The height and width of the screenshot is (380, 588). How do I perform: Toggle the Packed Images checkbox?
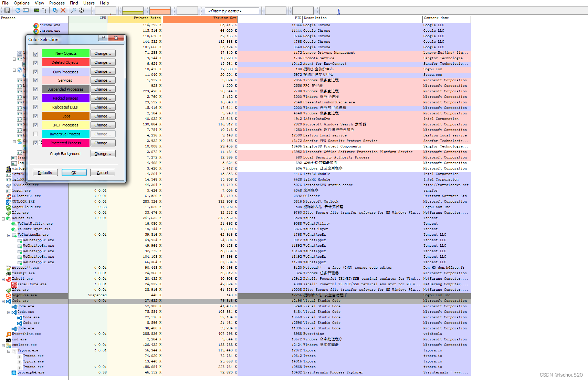click(35, 98)
